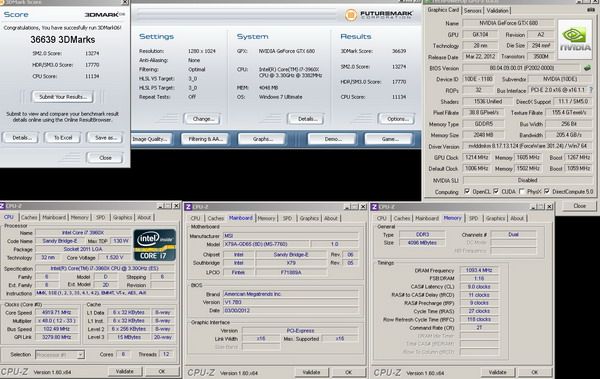The width and height of the screenshot is (600, 379).
Task: Click the Futuremark Corporation logo
Action: coord(379,15)
